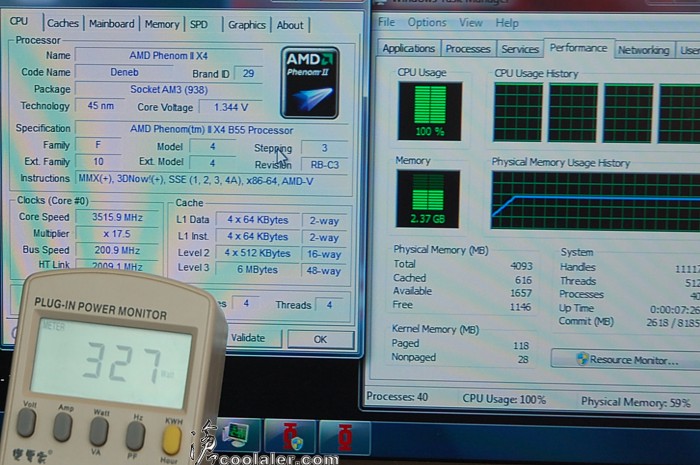700x465 pixels.
Task: Click the OK button in CPU-Z
Action: coord(320,339)
